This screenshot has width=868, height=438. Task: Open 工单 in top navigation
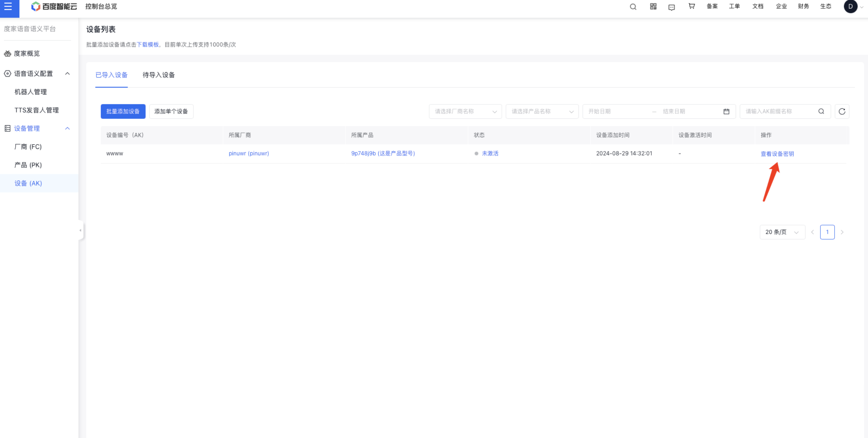click(734, 6)
